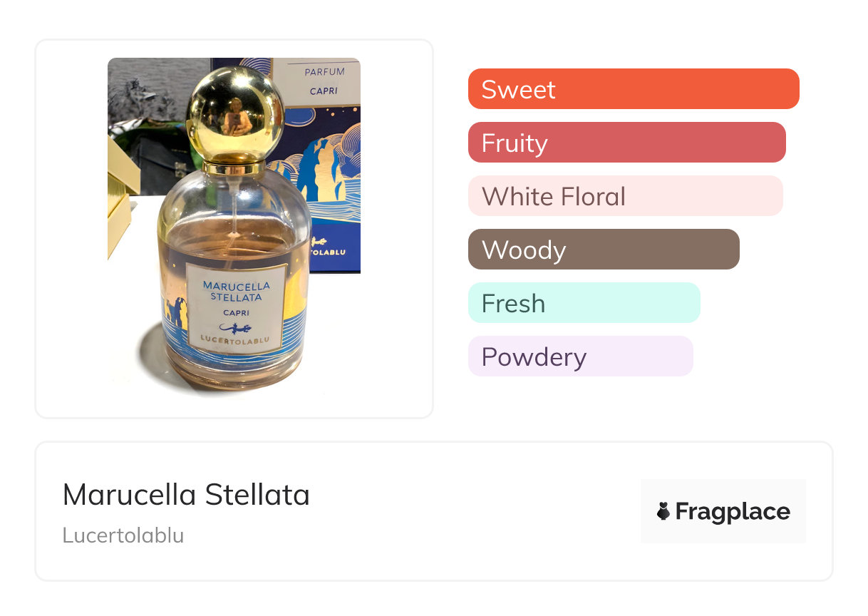
Task: Pick the Woody accord bar
Action: pyautogui.click(x=603, y=250)
